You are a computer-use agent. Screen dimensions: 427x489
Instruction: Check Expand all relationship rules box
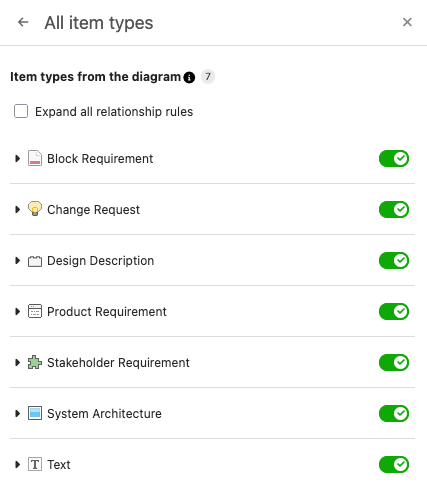[x=21, y=111]
